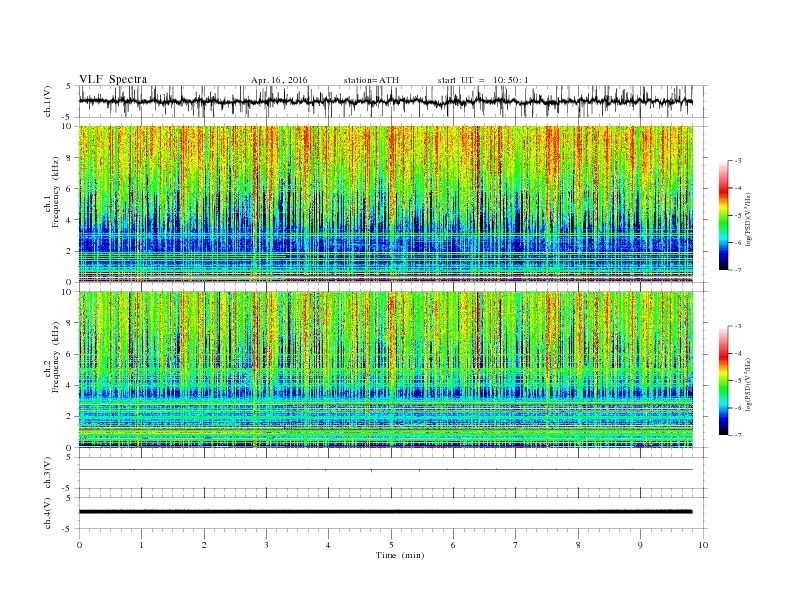Click the "-3" value on ch.1 color bar
Viewport: 792px width, 612px height.
738,161
